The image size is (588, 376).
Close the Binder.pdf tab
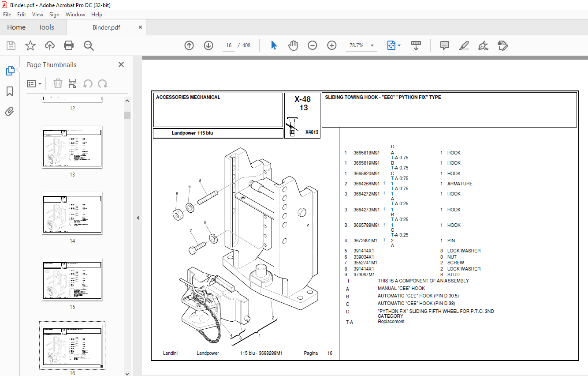tap(140, 27)
